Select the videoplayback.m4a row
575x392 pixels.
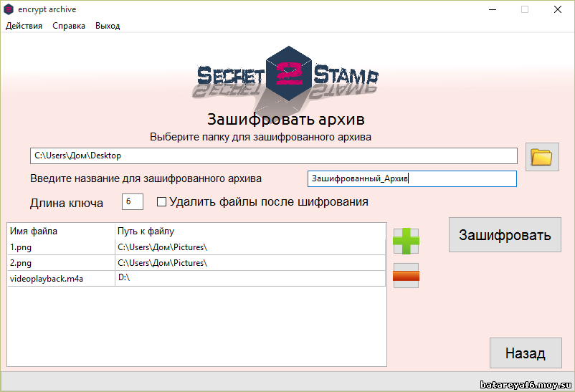pyautogui.click(x=196, y=279)
